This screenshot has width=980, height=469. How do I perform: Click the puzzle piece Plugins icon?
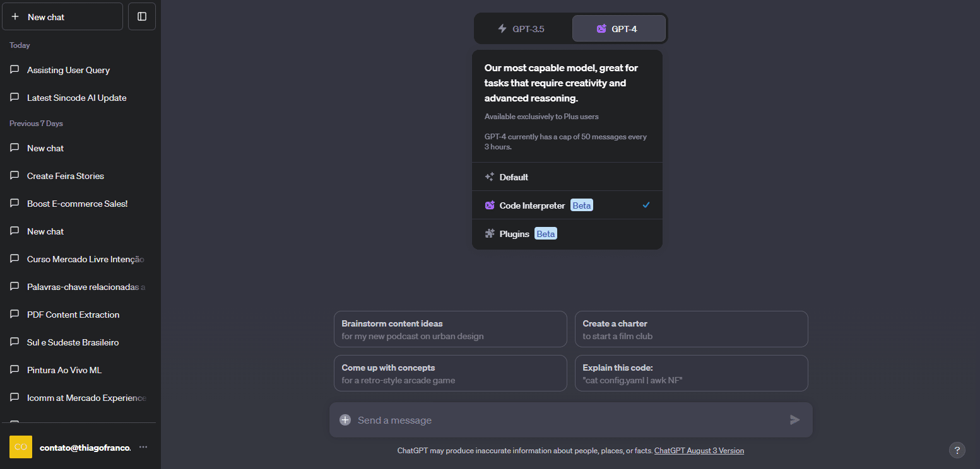[x=490, y=234]
